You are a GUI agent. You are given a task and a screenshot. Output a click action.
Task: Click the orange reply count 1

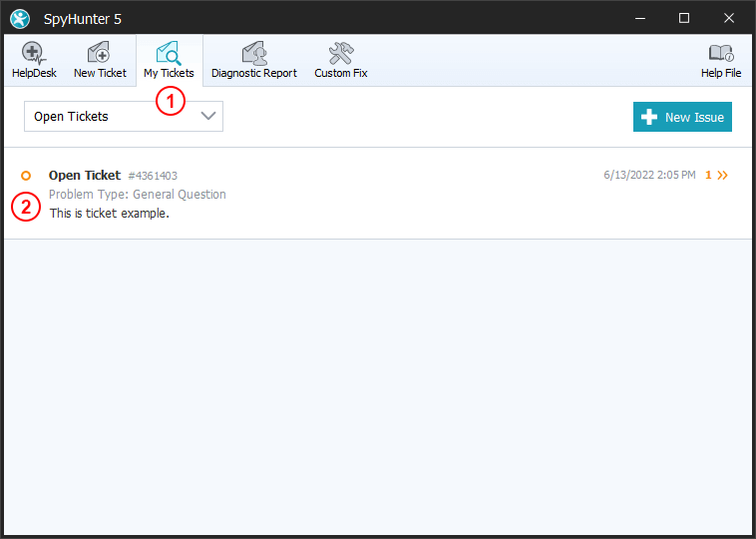pos(708,176)
